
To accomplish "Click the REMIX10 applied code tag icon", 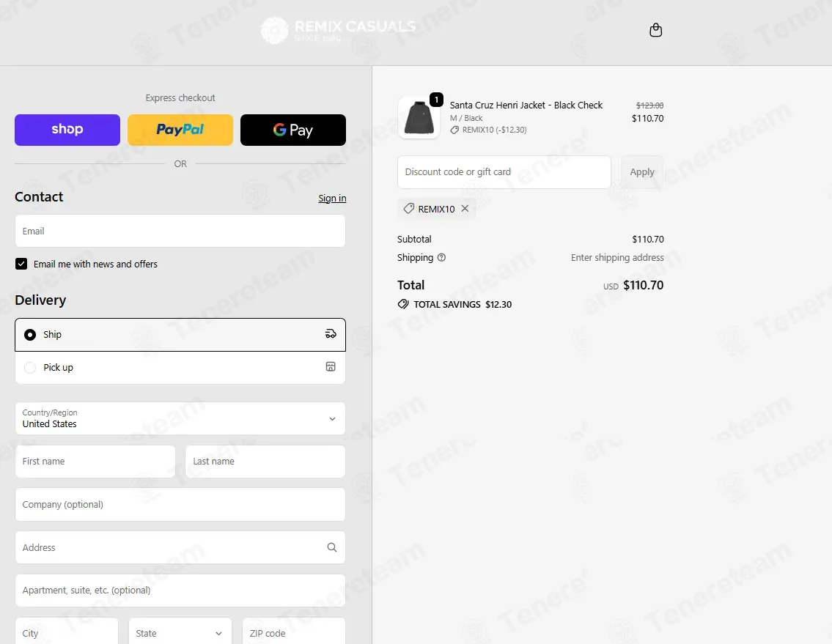I will click(x=408, y=209).
